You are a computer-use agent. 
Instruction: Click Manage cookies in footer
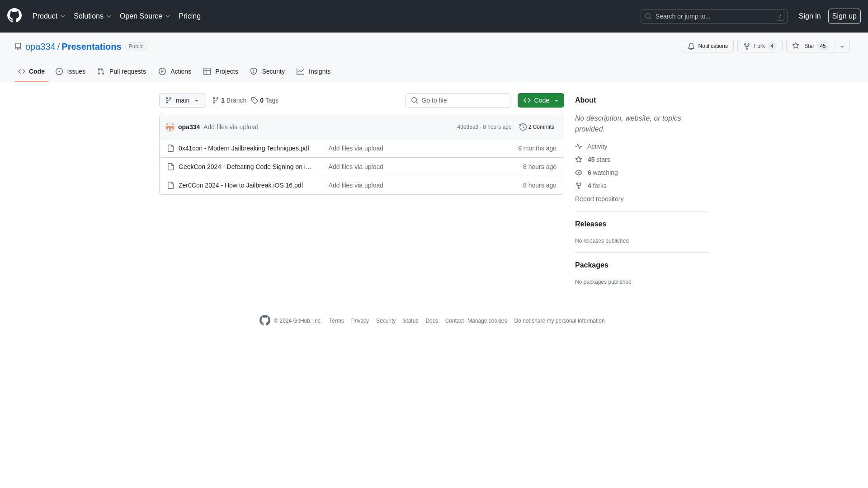487,321
